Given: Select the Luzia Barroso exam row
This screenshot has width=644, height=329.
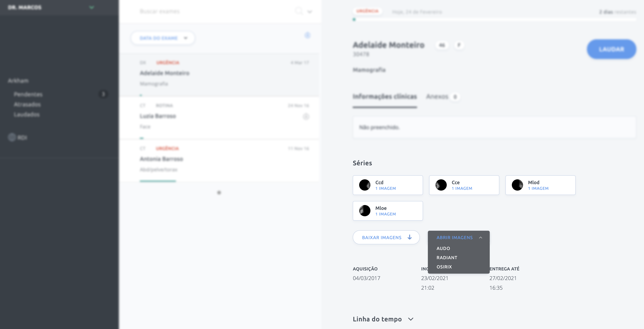Looking at the screenshot, I should pyautogui.click(x=219, y=118).
